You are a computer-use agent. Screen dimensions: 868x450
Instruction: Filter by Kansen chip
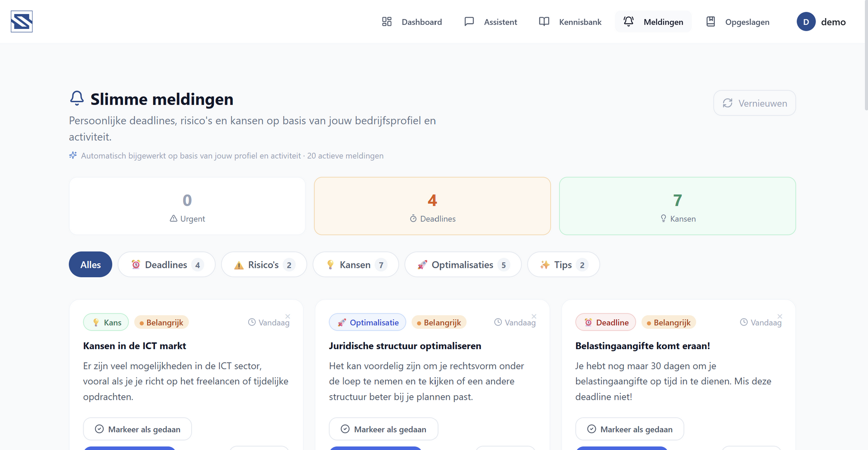click(x=356, y=265)
